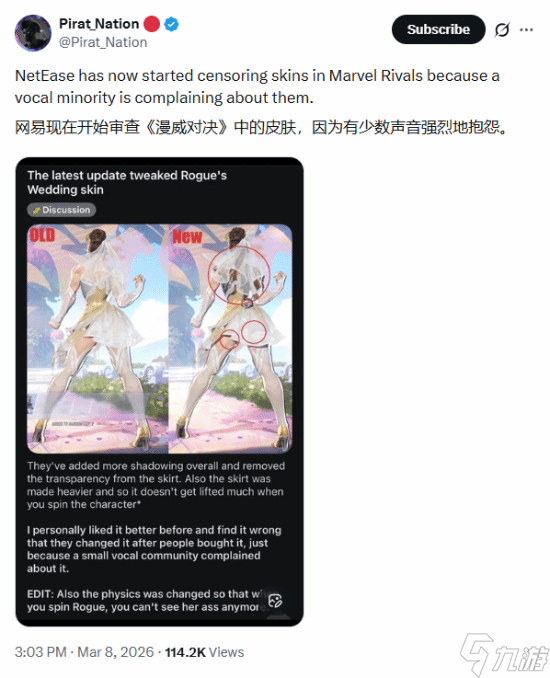
Task: Open the New version of the comparison image
Action: tap(230, 339)
